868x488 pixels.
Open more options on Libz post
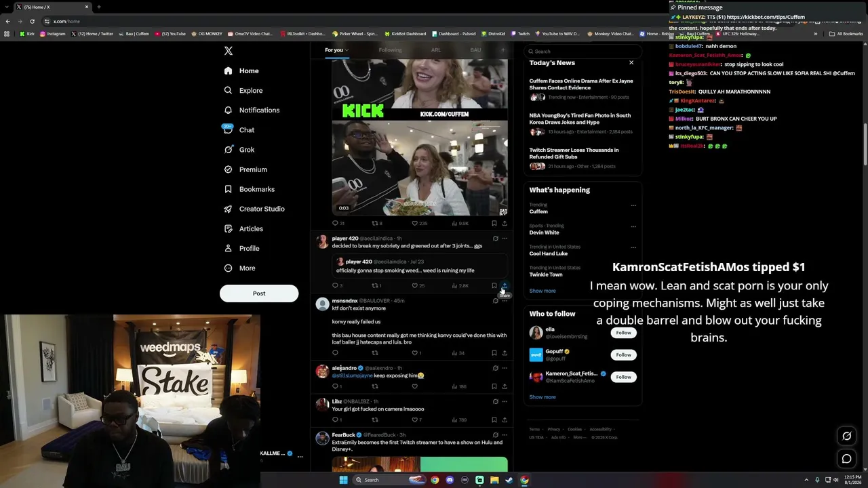tap(505, 401)
